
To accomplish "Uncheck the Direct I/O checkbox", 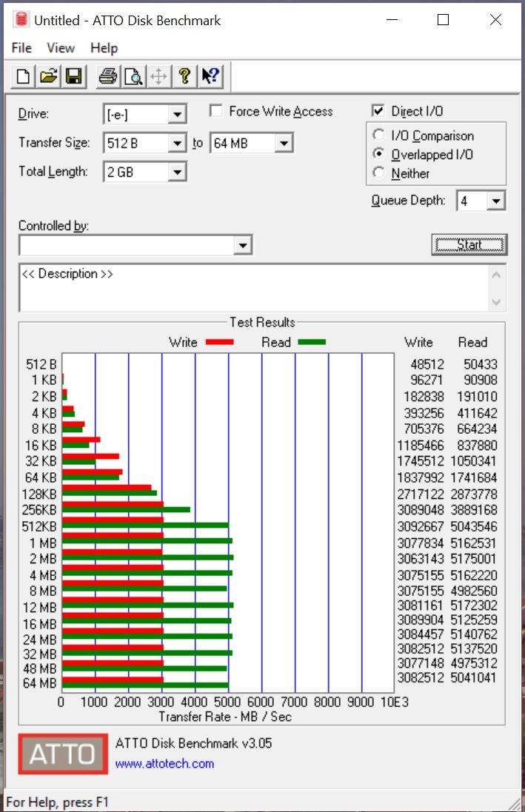I will coord(378,111).
